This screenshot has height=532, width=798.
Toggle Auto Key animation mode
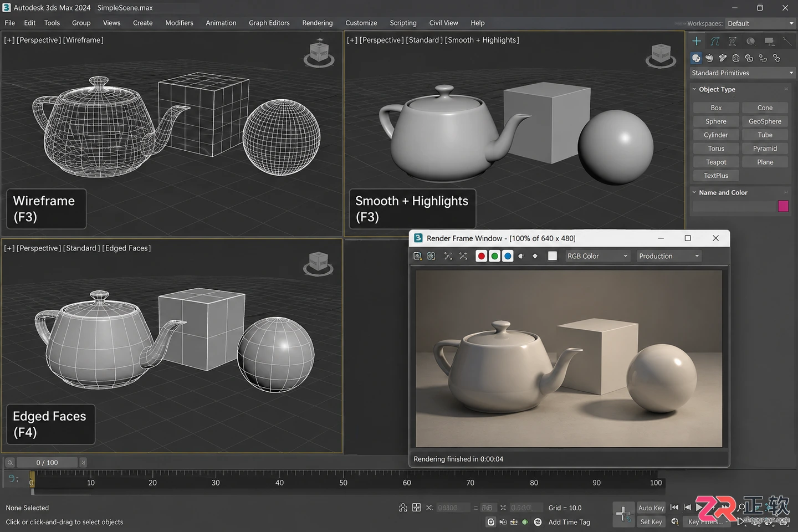651,508
